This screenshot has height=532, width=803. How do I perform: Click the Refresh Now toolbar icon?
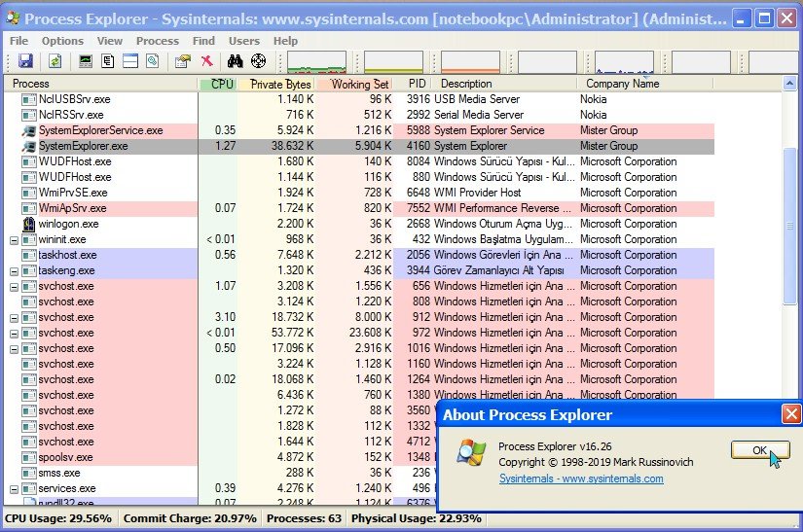click(55, 61)
